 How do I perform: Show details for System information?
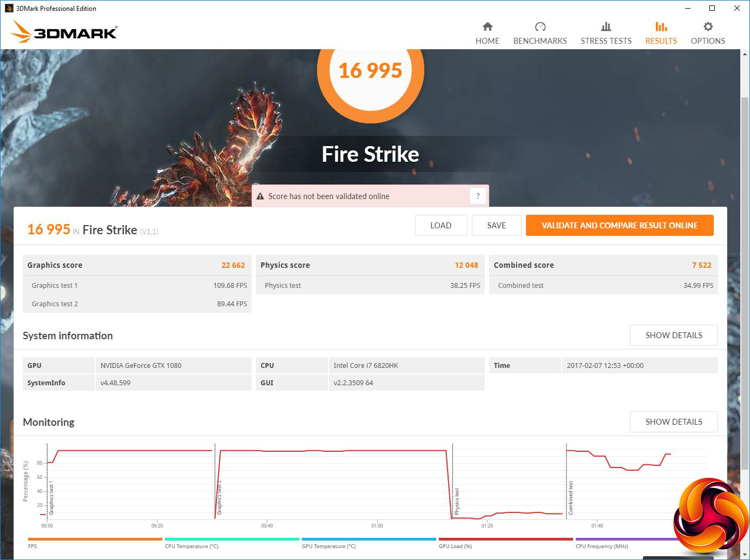[674, 335]
